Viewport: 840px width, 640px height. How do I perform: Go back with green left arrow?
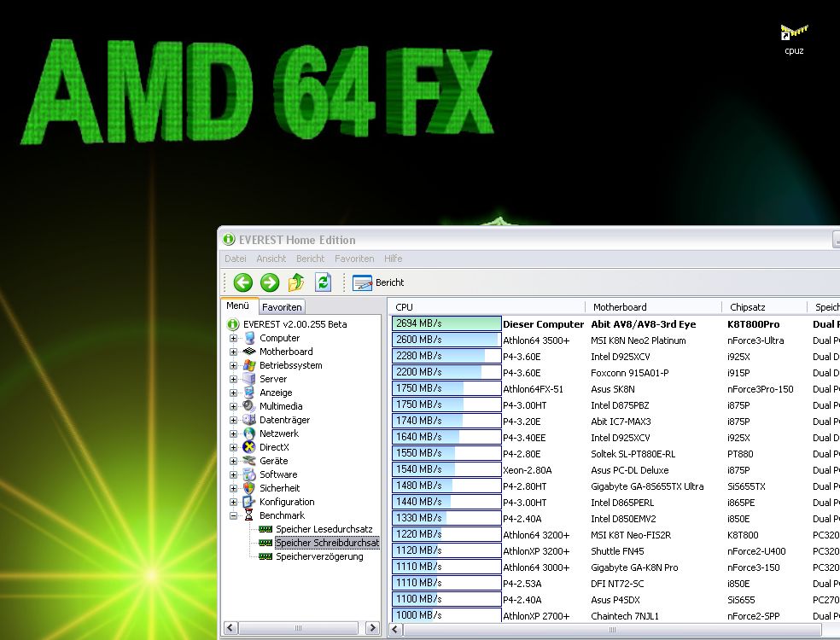coord(242,282)
